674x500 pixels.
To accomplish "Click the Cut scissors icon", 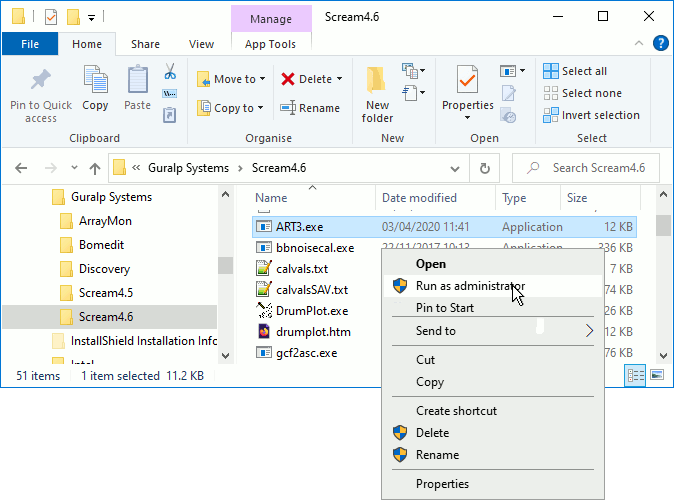I will tap(170, 71).
